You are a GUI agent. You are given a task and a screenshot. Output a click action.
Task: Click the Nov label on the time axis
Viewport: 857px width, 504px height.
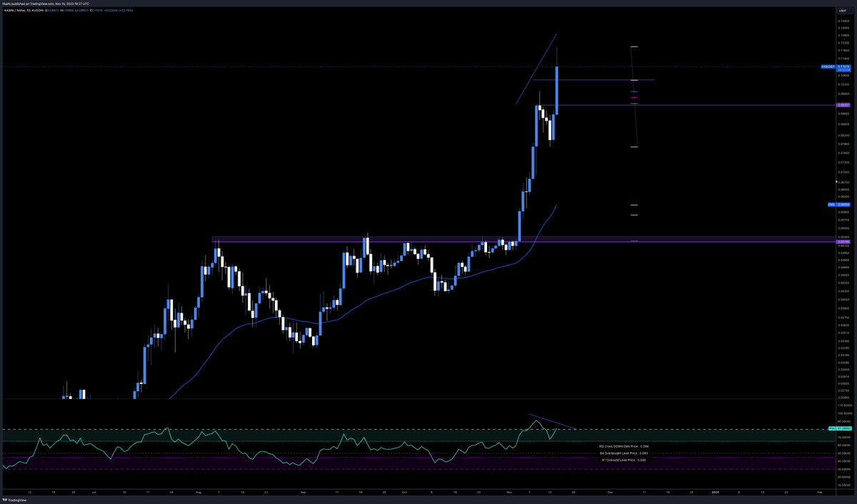pyautogui.click(x=509, y=492)
